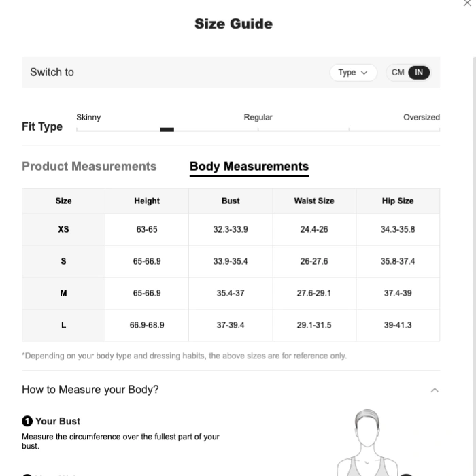Switch to Product Measurements tab
The image size is (476, 476).
coord(89,167)
